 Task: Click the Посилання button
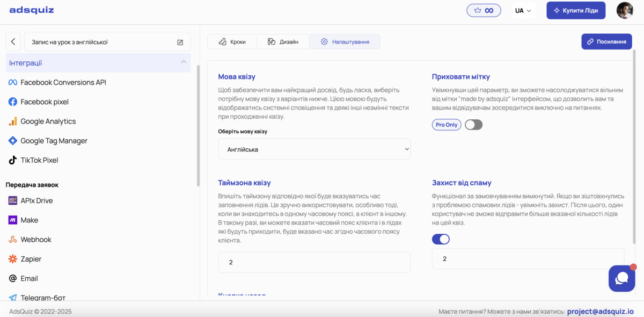(x=606, y=41)
